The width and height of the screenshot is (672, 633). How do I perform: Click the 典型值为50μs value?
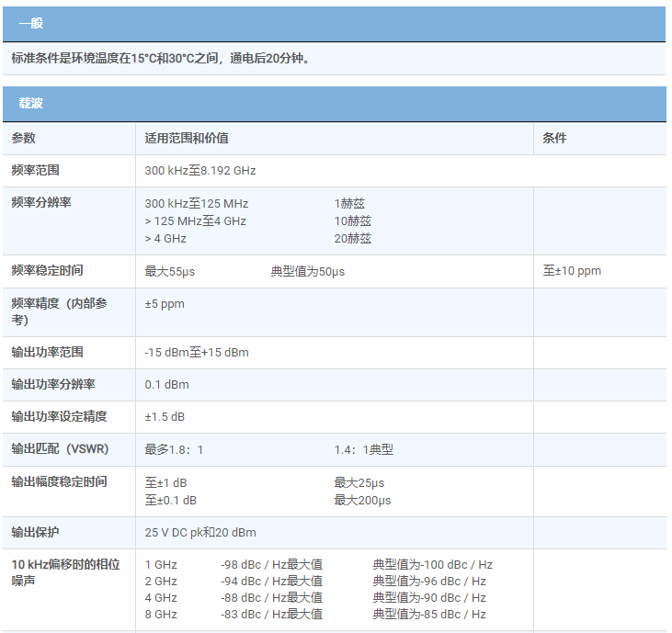(308, 272)
